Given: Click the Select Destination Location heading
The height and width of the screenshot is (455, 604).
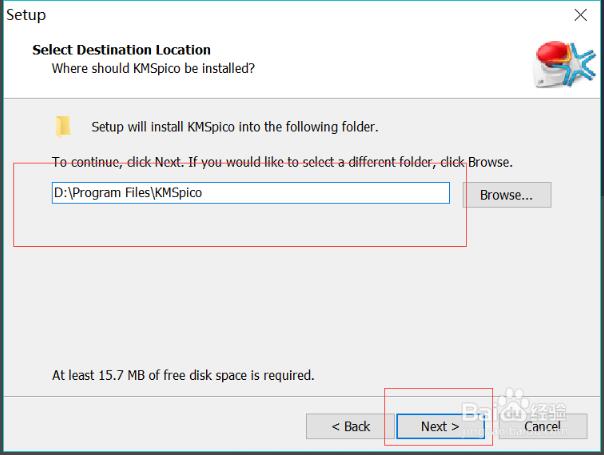Looking at the screenshot, I should pyautogui.click(x=121, y=50).
